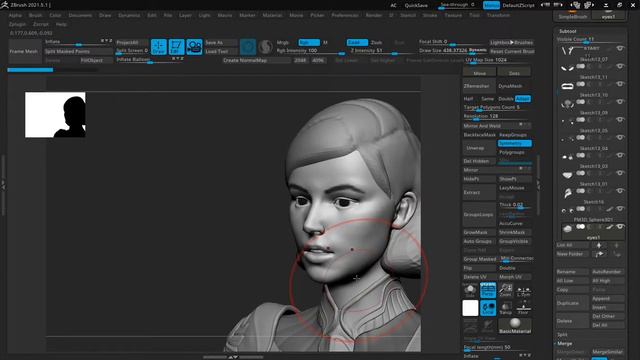Click the Save As button
This screenshot has width=640, height=360.
point(221,42)
